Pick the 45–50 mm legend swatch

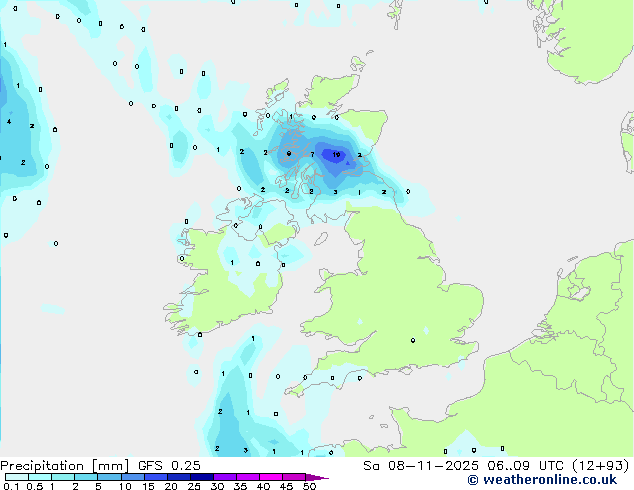(x=294, y=477)
